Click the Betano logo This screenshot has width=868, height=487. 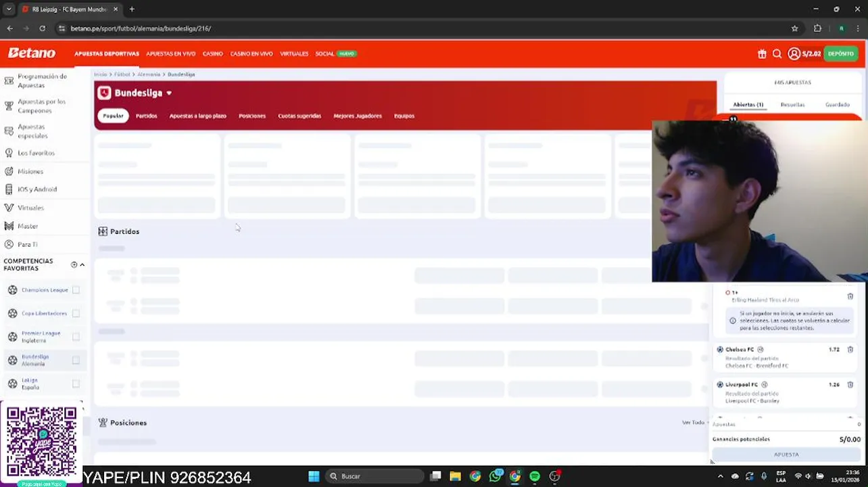pos(31,53)
